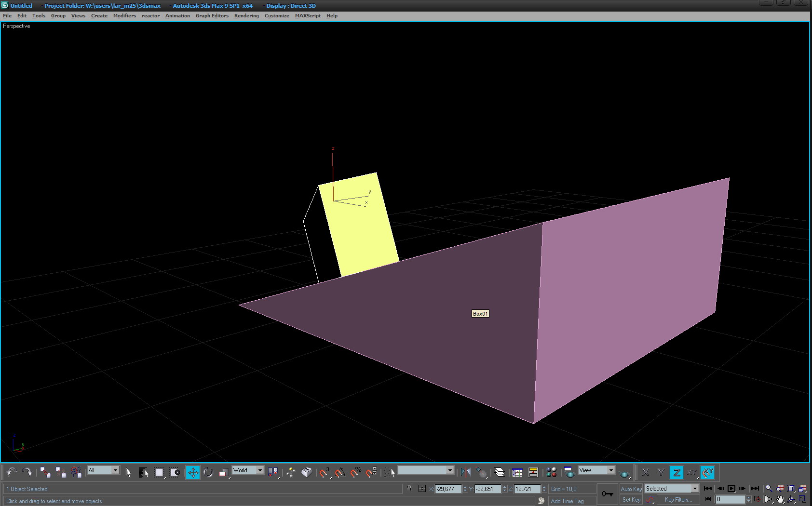Toggle Absolute/Offset transform type-in mode
Screen dimensions: 812x506
(422, 489)
